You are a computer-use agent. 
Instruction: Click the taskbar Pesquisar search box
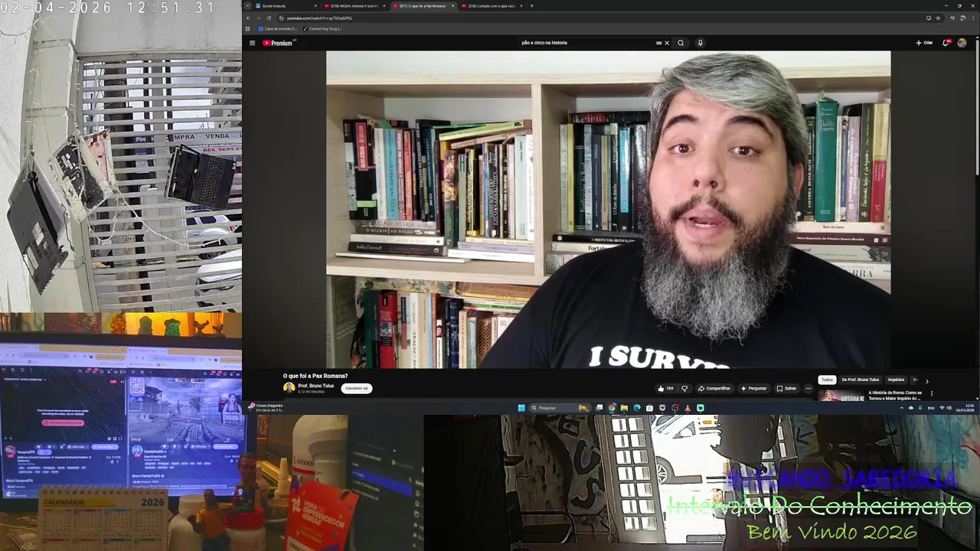click(x=560, y=408)
